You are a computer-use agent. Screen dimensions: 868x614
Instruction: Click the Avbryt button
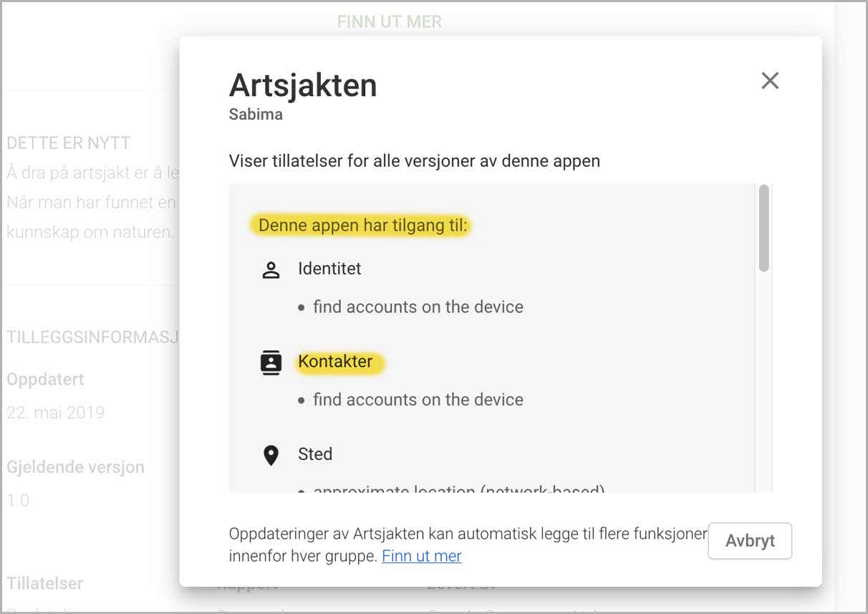pos(750,541)
